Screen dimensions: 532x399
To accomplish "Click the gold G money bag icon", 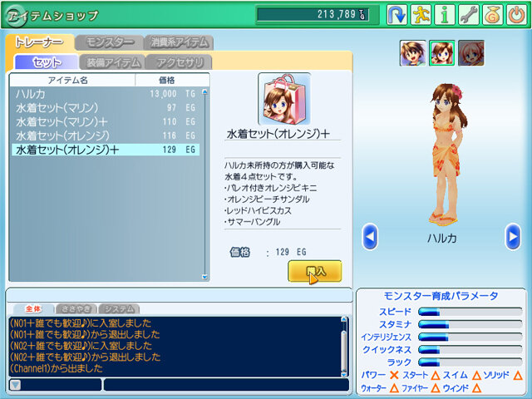I will (x=493, y=15).
